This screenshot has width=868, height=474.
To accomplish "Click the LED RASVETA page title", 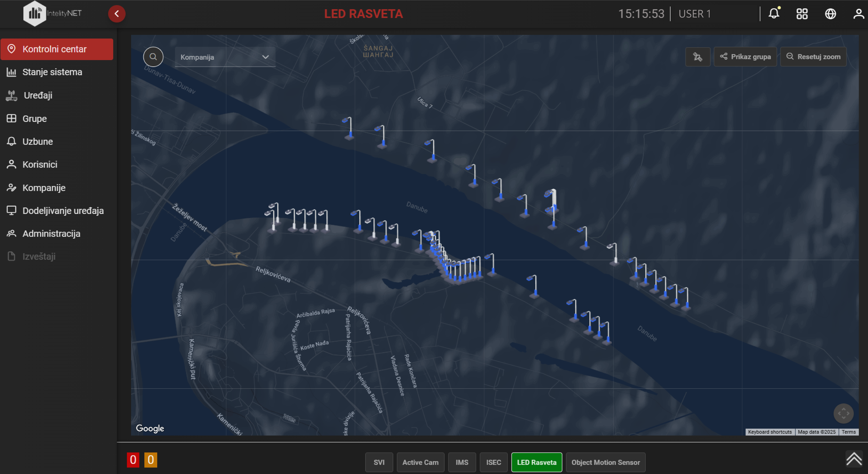I will click(363, 14).
